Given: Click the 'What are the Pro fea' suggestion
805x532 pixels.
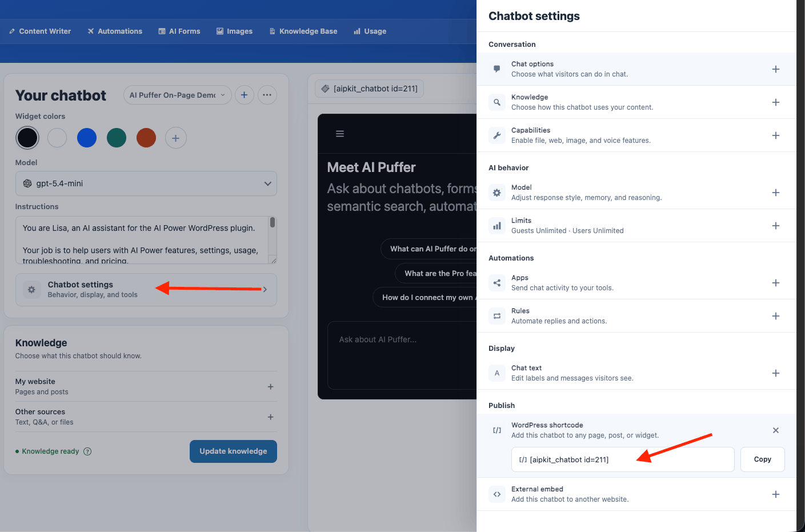Looking at the screenshot, I should [x=436, y=274].
